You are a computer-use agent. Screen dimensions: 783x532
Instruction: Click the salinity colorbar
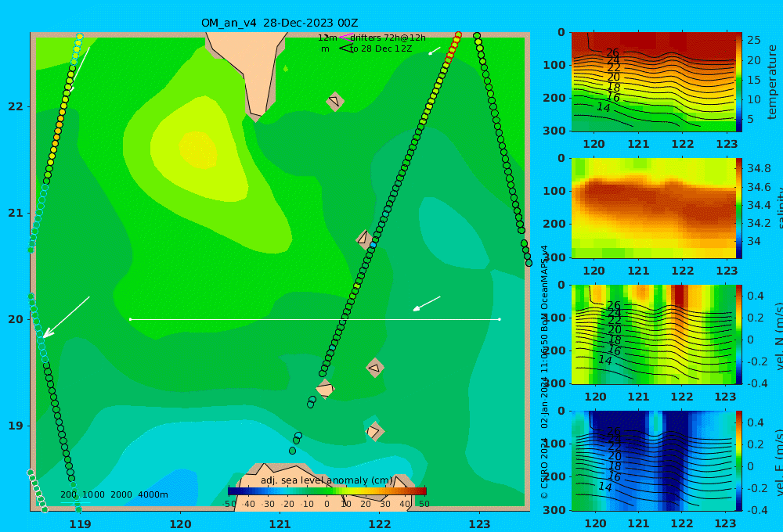coord(739,208)
